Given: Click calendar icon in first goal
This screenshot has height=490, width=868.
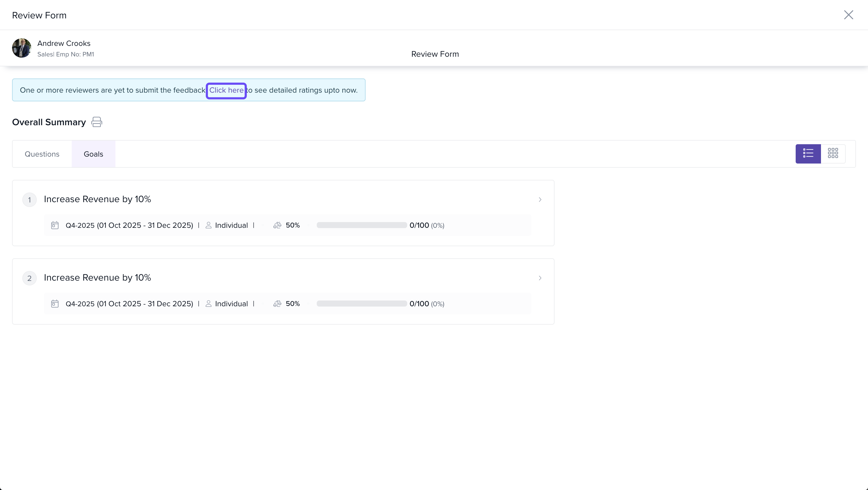Looking at the screenshot, I should click(55, 225).
